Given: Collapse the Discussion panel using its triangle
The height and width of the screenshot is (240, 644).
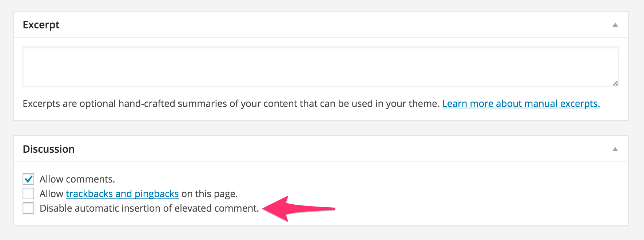Looking at the screenshot, I should (615, 149).
